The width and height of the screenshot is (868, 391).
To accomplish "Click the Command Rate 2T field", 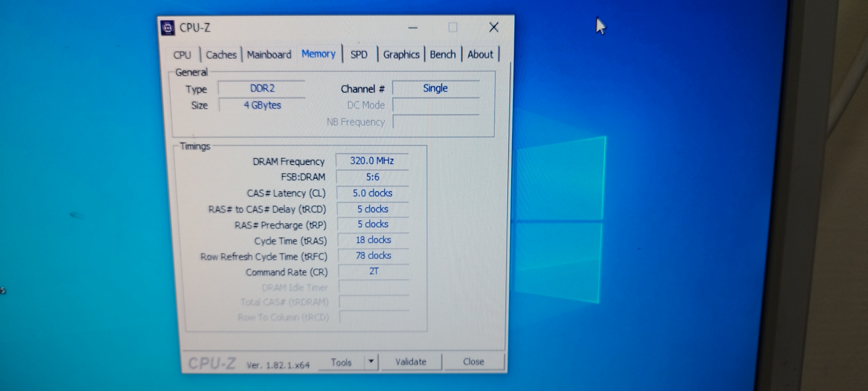I will point(374,272).
